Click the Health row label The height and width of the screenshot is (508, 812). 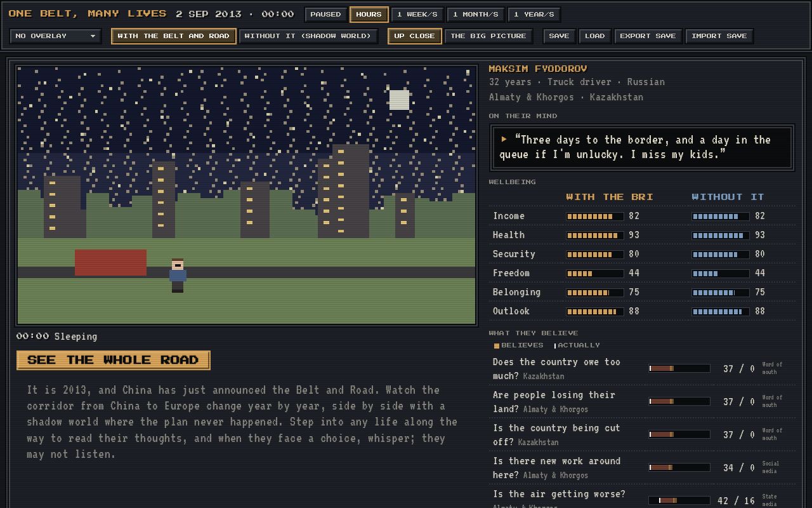coord(509,235)
